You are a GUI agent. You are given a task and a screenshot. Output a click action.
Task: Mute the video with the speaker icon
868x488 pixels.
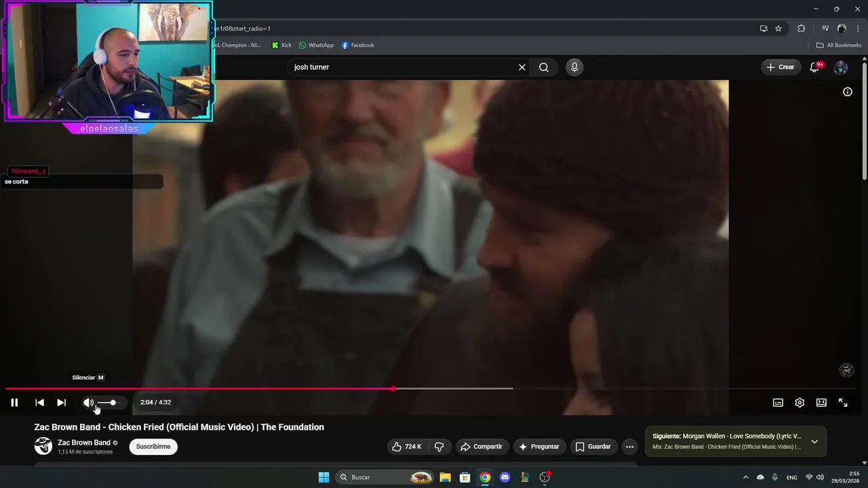pos(88,403)
